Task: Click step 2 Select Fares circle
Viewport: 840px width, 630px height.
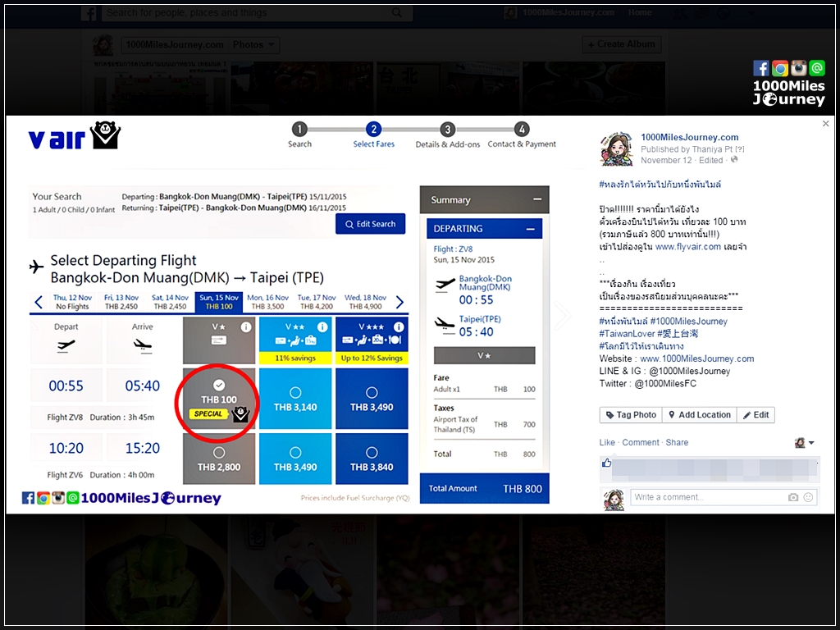Action: coord(373,129)
